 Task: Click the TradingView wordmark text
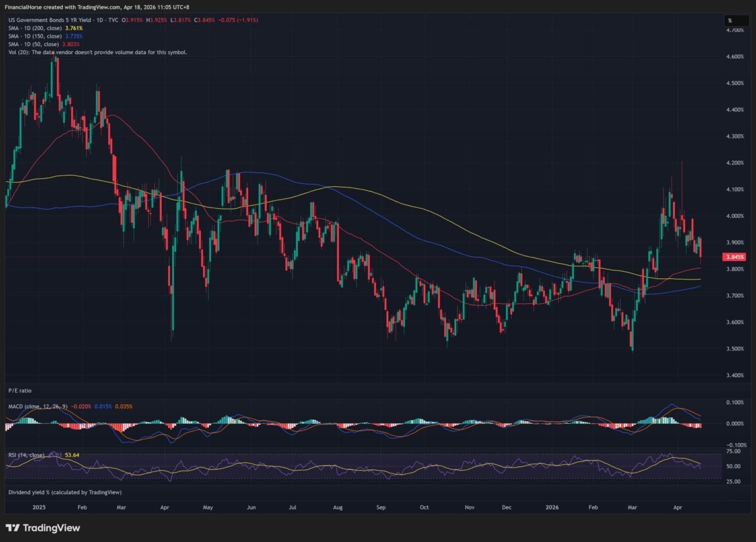(x=52, y=528)
